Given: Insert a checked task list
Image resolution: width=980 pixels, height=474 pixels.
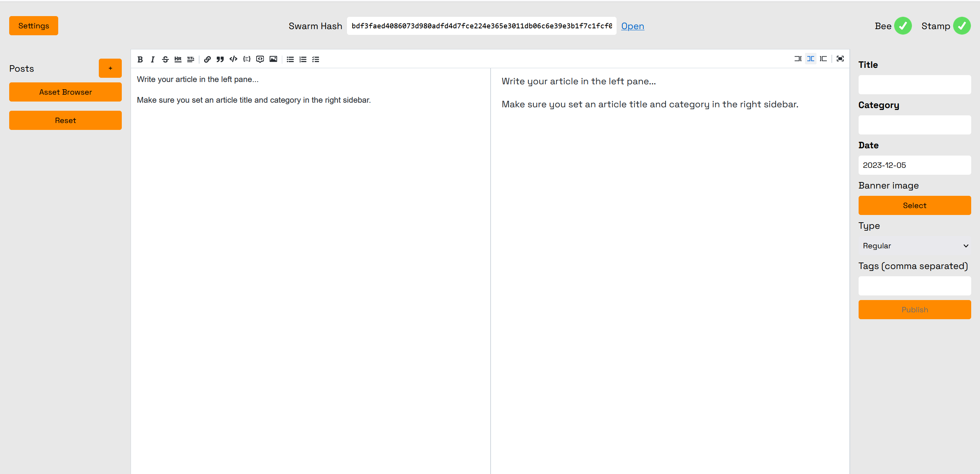Looking at the screenshot, I should pyautogui.click(x=316, y=59).
